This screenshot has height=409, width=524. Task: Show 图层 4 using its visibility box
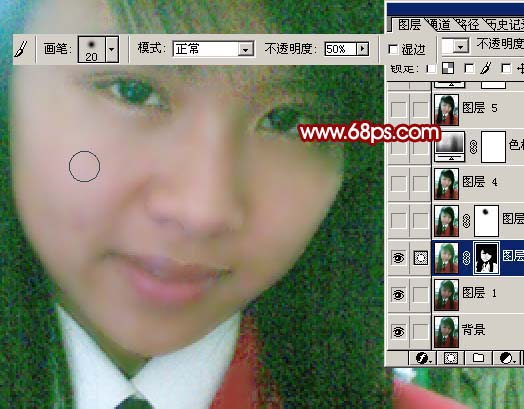click(x=398, y=183)
